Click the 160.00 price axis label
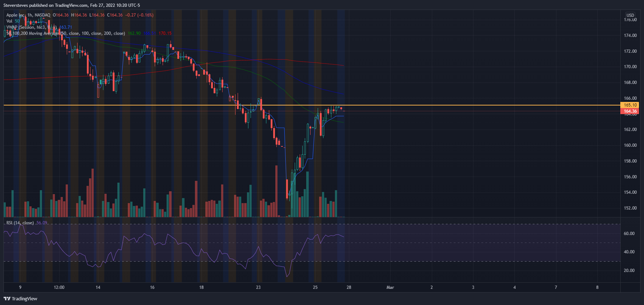This screenshot has width=644, height=305. [630, 145]
